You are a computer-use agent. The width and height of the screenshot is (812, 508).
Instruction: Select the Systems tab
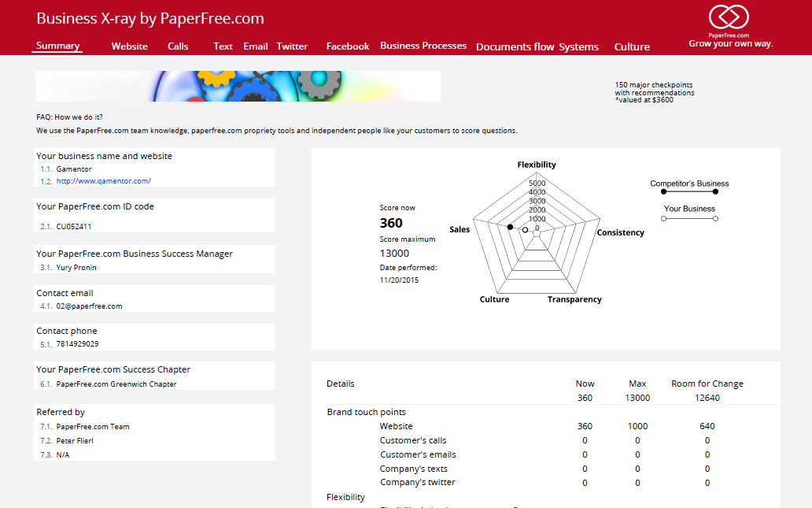click(x=578, y=46)
